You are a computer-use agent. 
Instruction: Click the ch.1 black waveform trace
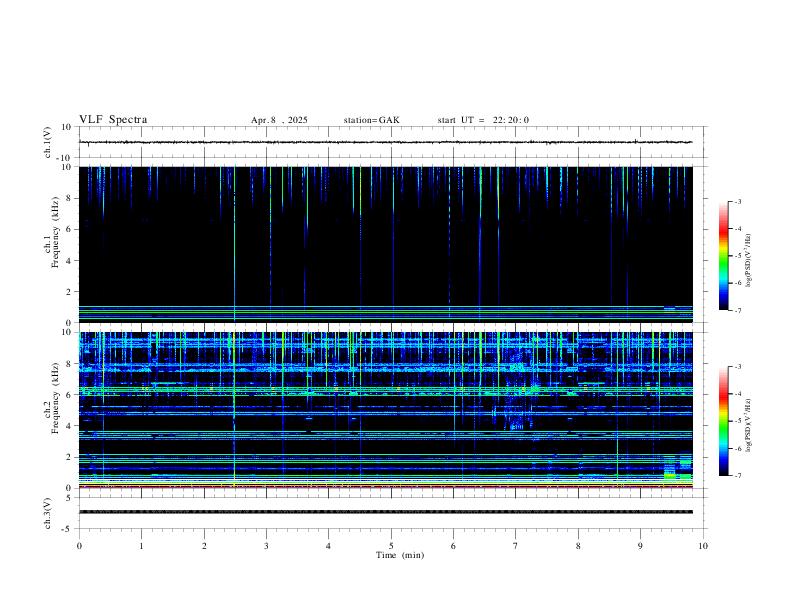tap(385, 142)
